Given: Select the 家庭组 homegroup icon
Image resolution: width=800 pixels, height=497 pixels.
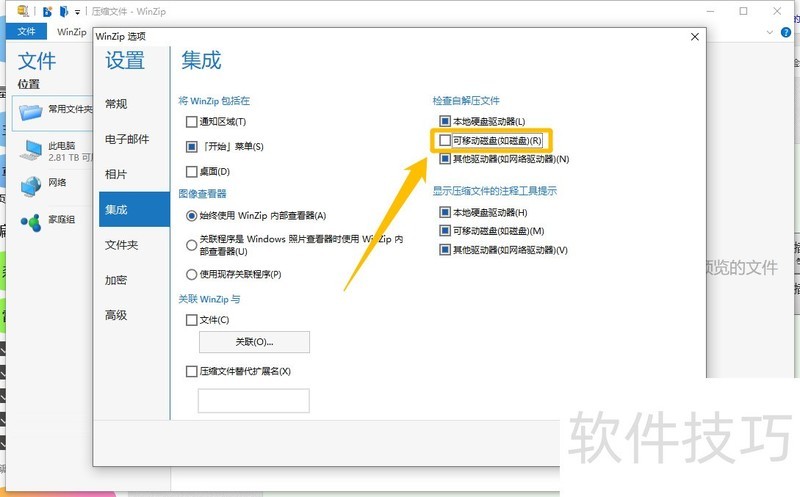Looking at the screenshot, I should (31, 222).
